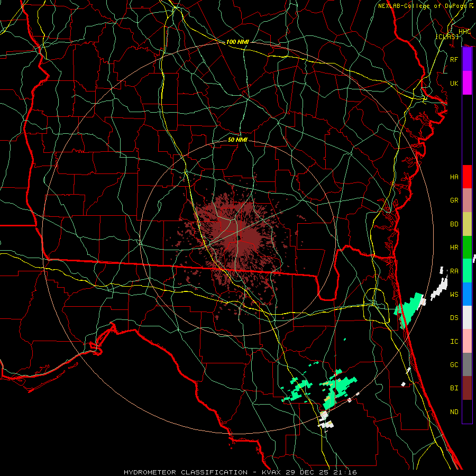Click the DS legend label
Screen dimensions: 476x476
454,318
